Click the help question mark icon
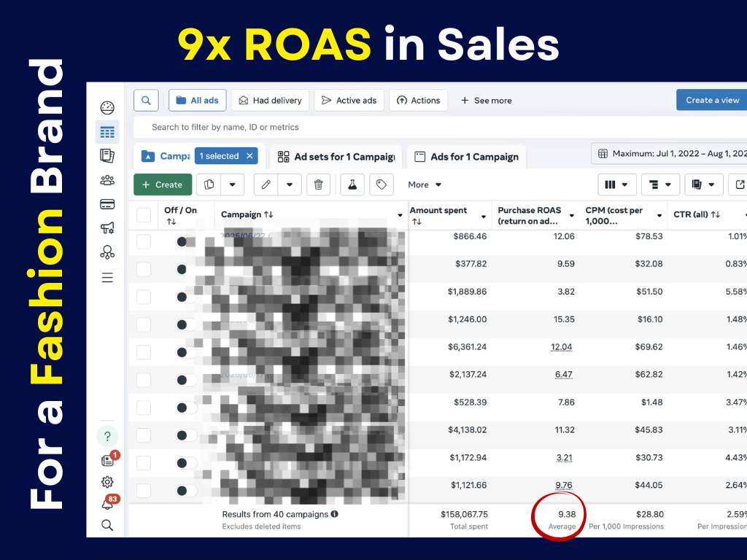The width and height of the screenshot is (747, 560). (x=107, y=437)
